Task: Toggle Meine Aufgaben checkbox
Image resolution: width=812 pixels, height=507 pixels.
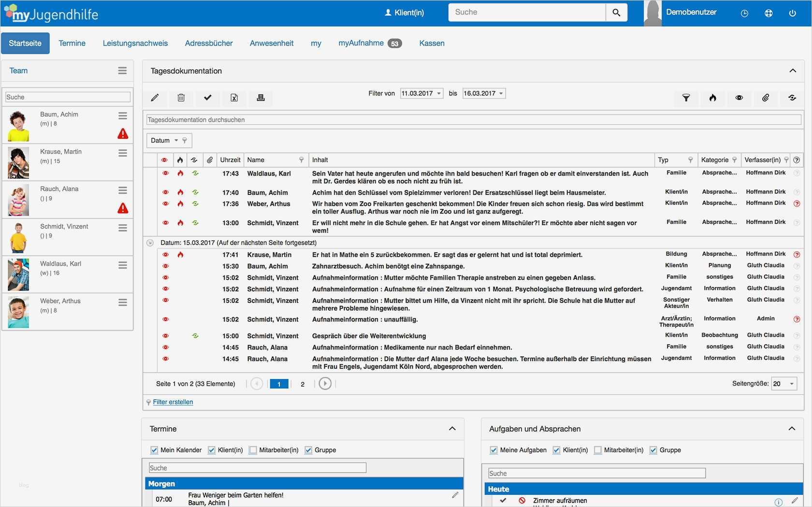Action: click(493, 450)
